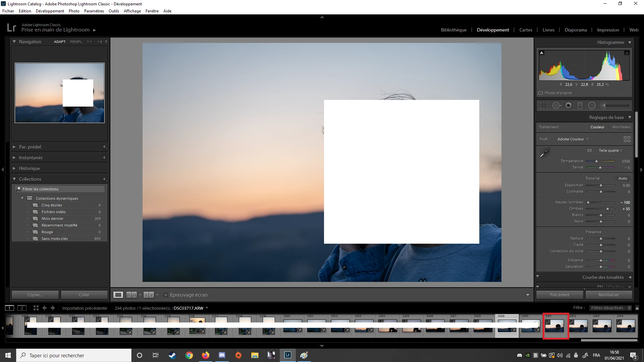Select the Red Eye Correction tool
Viewport: 644px width, 362px height.
click(x=568, y=106)
